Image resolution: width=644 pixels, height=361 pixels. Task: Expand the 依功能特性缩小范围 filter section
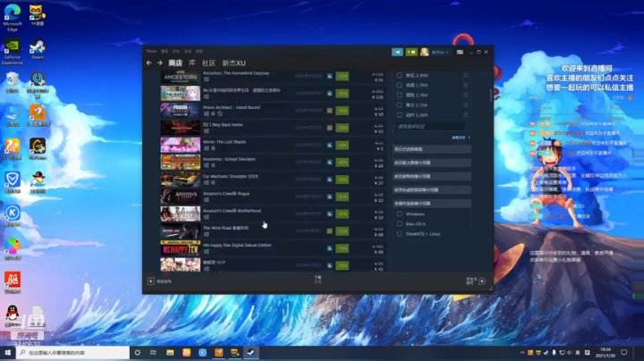tap(432, 176)
